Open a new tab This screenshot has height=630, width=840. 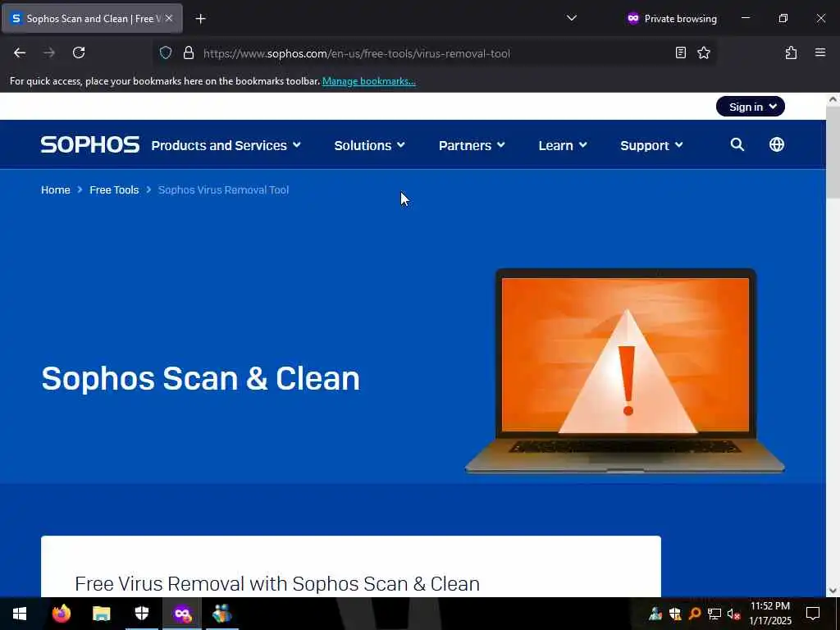pyautogui.click(x=200, y=19)
